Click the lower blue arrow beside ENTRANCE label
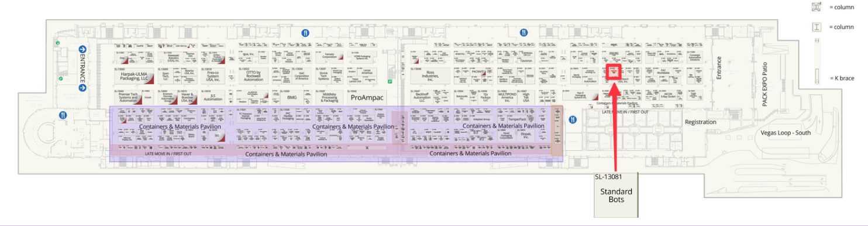Image resolution: width=868 pixels, height=226 pixels. (82, 88)
